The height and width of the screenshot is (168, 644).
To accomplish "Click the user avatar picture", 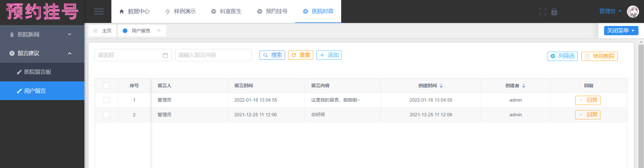I will point(633,12).
